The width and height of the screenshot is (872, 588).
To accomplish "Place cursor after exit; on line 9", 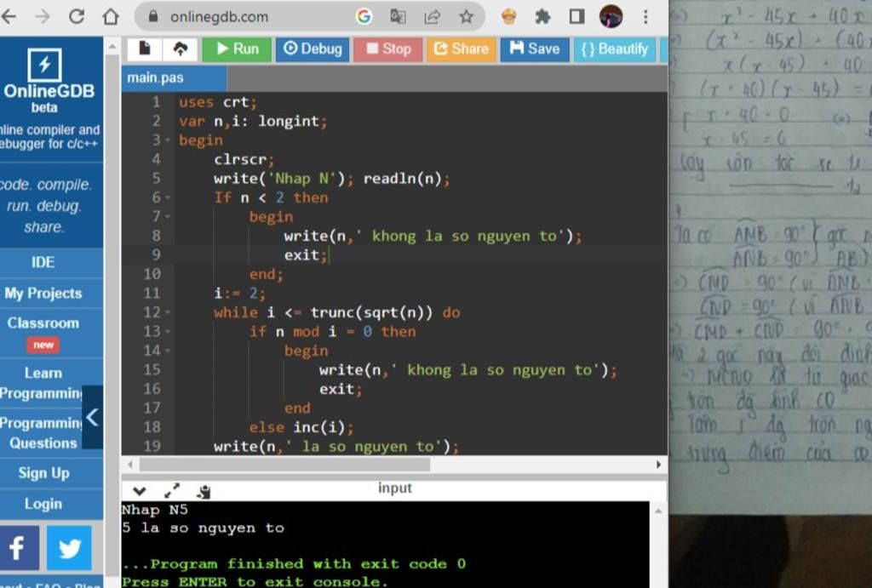I will tap(329, 255).
